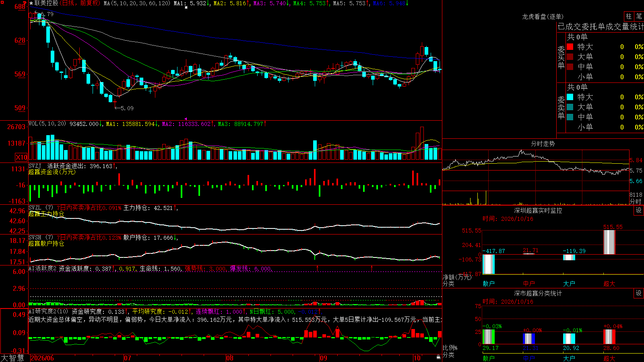The width and height of the screenshot is (644, 362).
Task: Click the 大户 category label in 深圳超赢实时监控
Action: tap(569, 284)
